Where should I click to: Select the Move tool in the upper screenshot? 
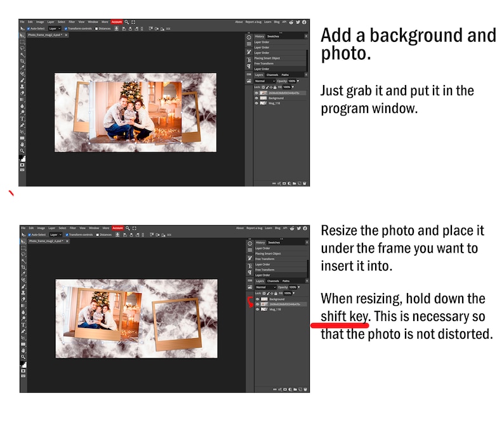pyautogui.click(x=22, y=36)
